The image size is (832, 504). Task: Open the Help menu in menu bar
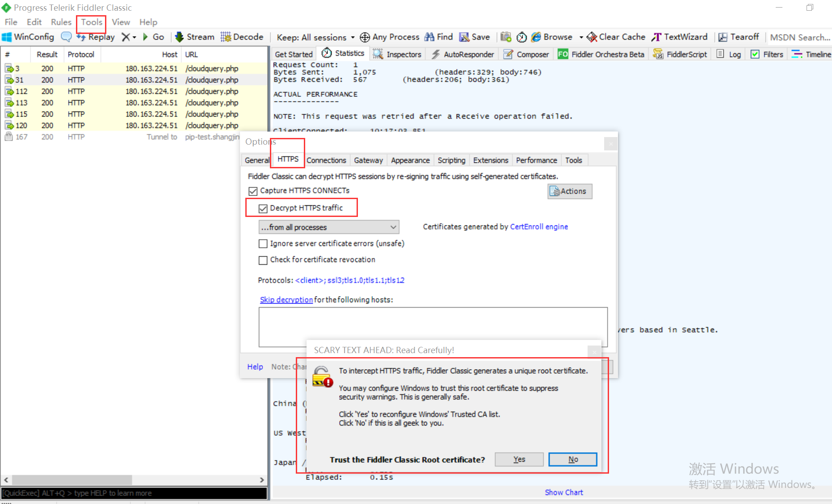(x=148, y=22)
